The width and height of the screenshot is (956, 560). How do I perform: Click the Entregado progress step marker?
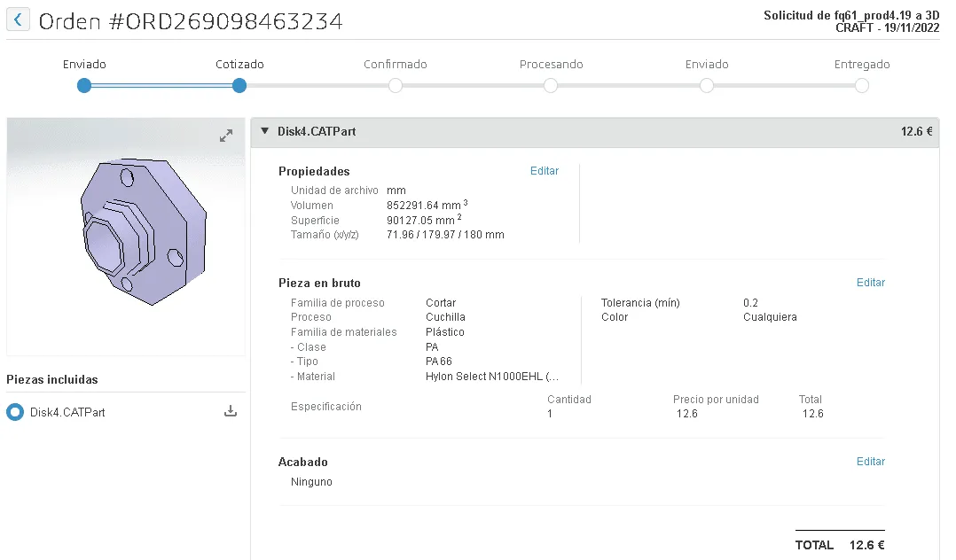click(x=861, y=86)
